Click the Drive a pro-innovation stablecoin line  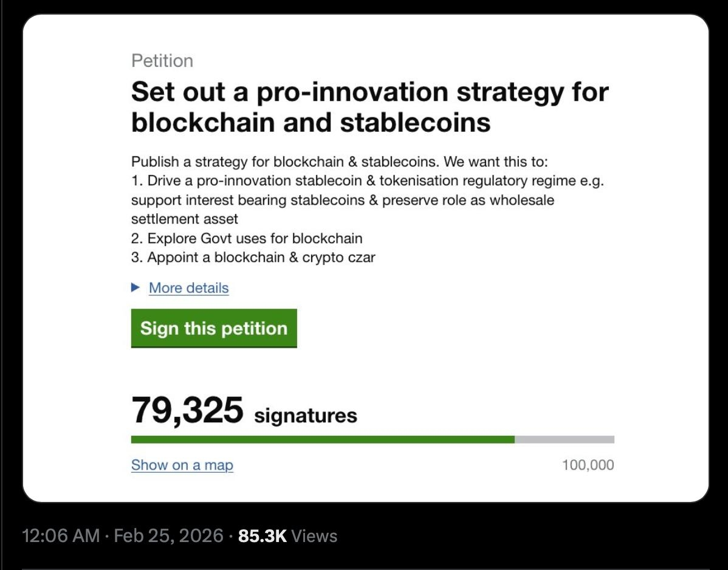367,181
